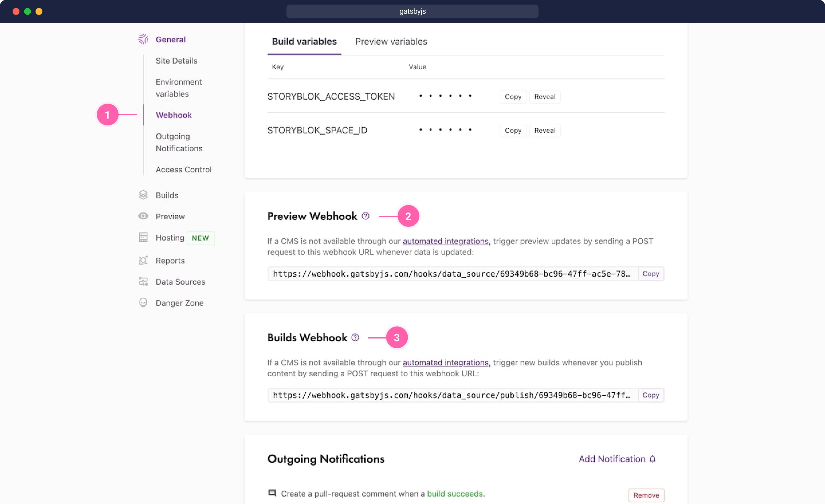The height and width of the screenshot is (504, 825).
Task: Click the Preview Webhook URL field
Action: click(x=453, y=274)
